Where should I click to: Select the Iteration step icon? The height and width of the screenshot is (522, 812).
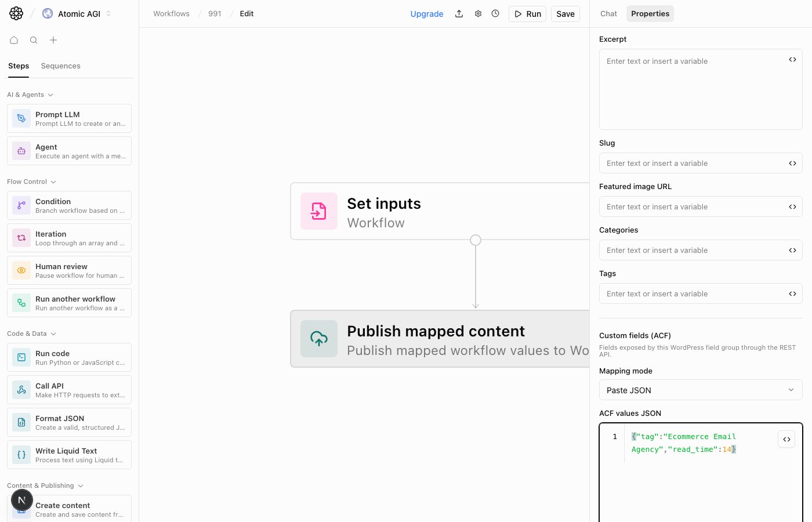click(x=21, y=238)
